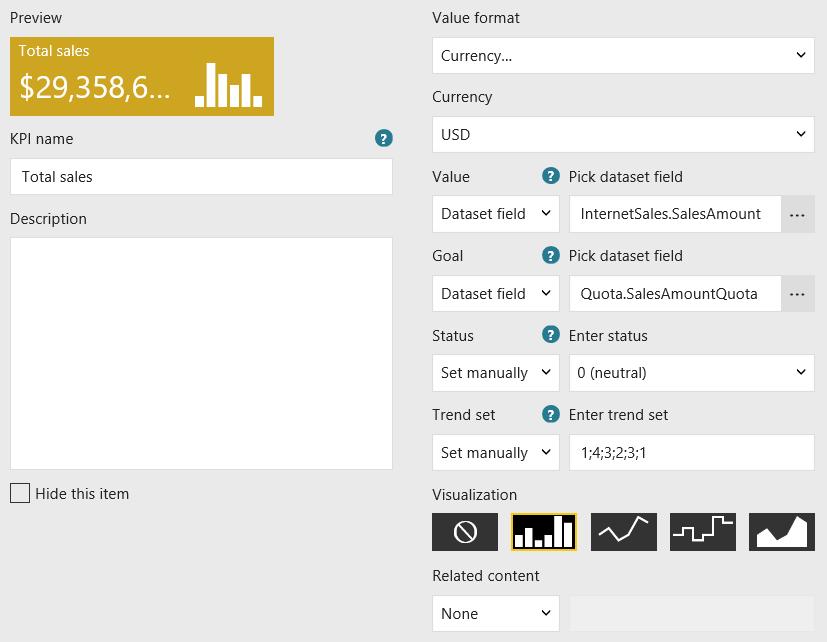Open Status Set manually dropdown
The image size is (827, 642).
[496, 373]
